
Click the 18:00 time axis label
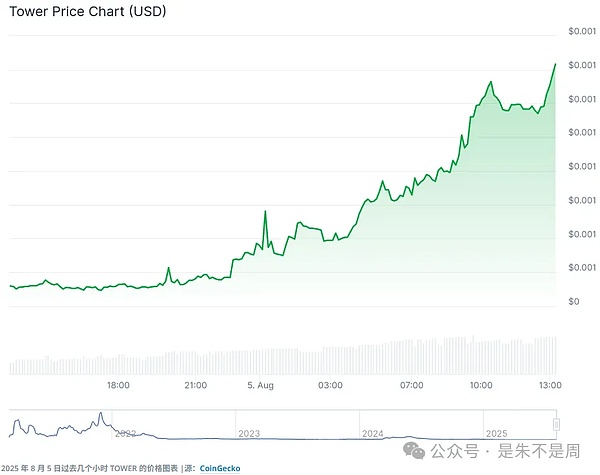tap(118, 384)
